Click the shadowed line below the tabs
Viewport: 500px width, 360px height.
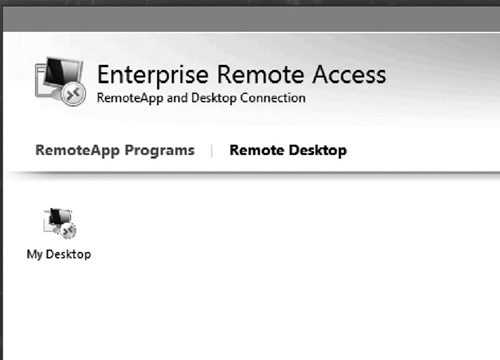click(x=251, y=174)
